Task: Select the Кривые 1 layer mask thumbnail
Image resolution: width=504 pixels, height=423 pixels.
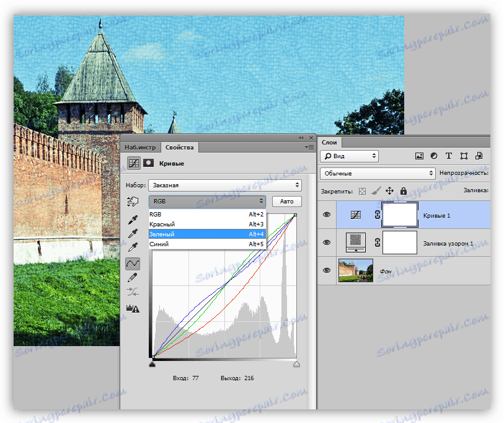Action: point(400,215)
